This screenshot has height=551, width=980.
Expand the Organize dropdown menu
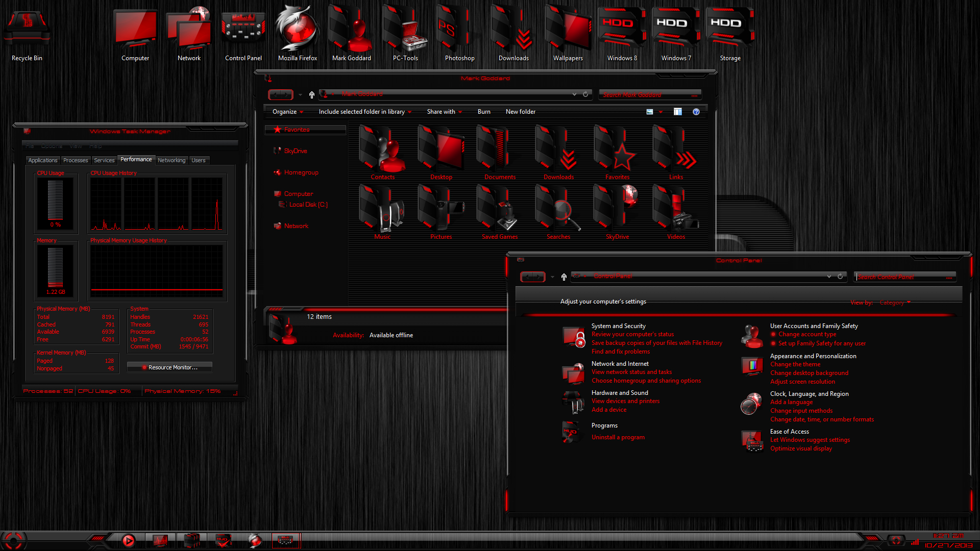pyautogui.click(x=288, y=112)
